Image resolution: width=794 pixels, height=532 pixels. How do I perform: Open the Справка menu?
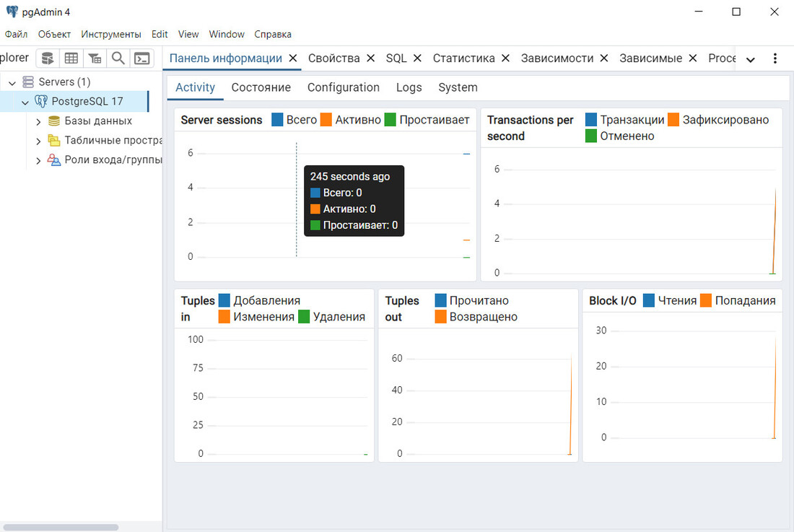(x=272, y=34)
